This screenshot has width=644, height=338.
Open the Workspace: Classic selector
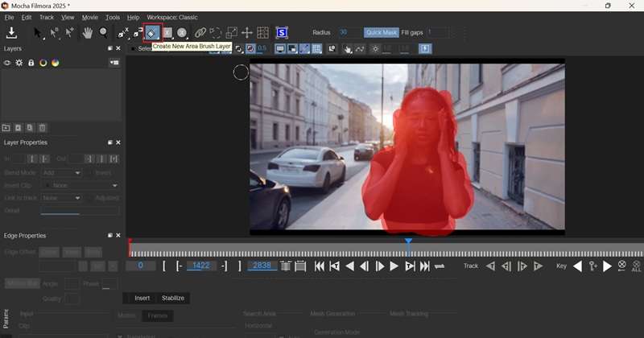tap(172, 17)
